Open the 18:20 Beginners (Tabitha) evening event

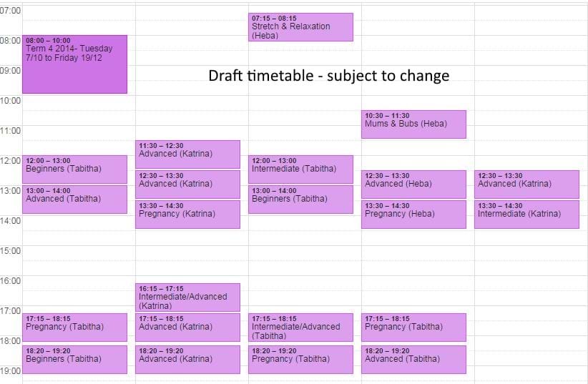pos(74,360)
